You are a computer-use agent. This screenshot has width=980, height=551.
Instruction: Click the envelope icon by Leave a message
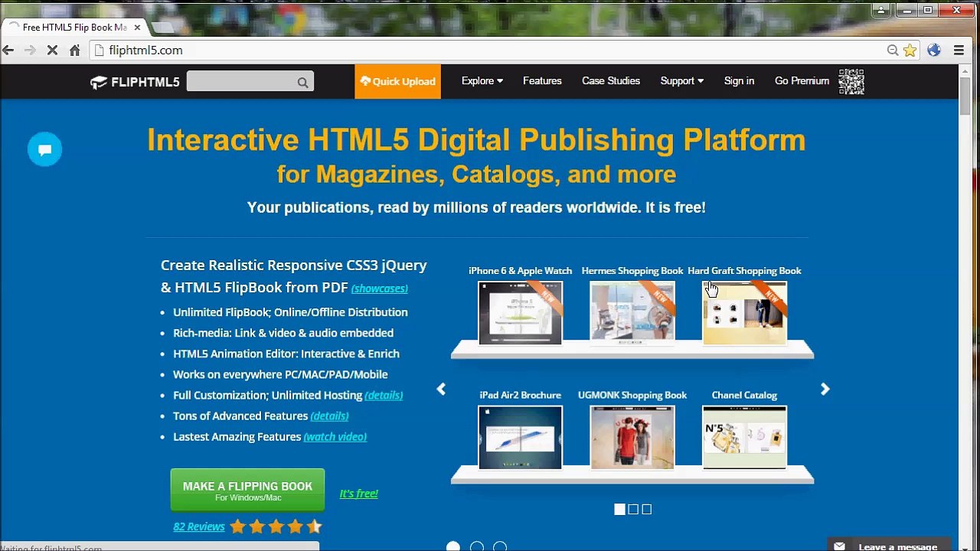click(x=839, y=546)
